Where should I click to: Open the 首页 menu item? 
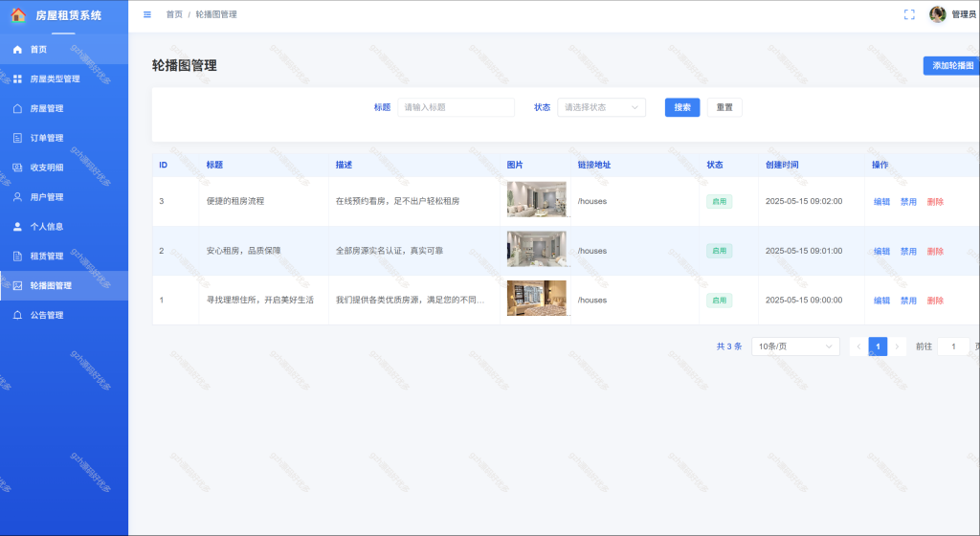tap(64, 50)
